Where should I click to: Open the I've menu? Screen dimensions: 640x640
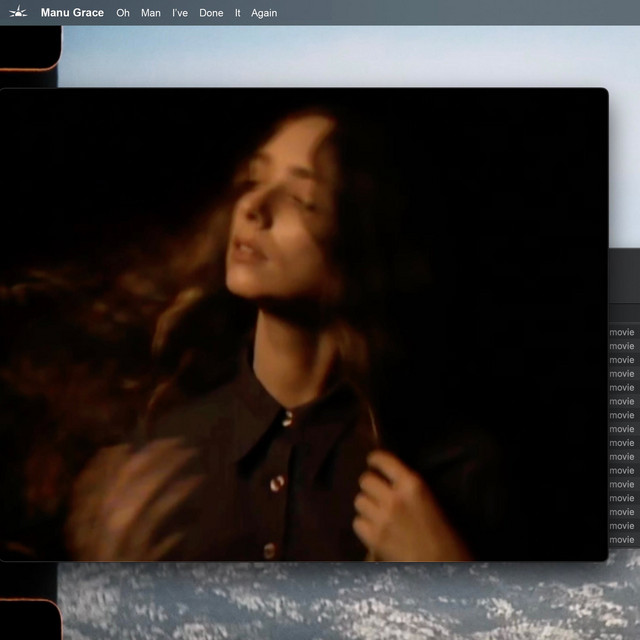180,13
